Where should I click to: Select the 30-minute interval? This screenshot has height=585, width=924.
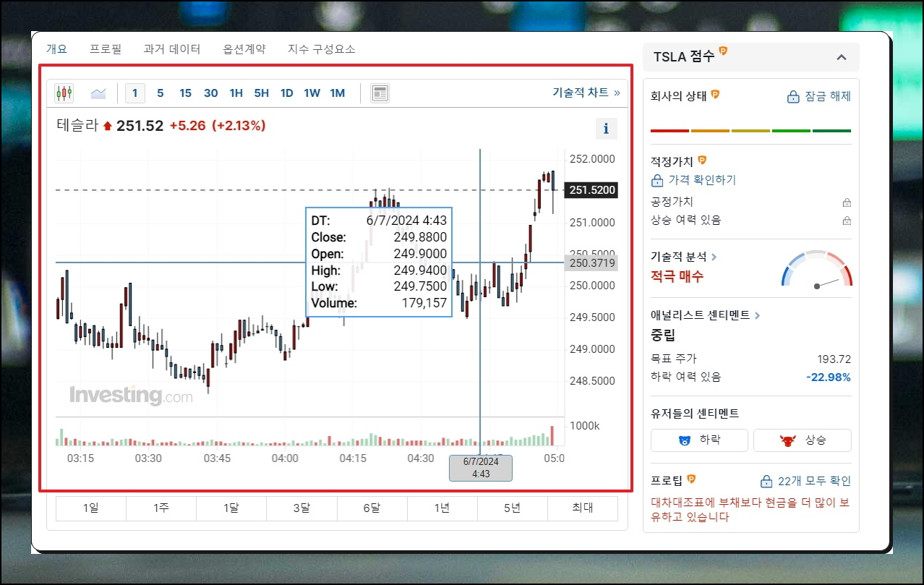click(211, 93)
